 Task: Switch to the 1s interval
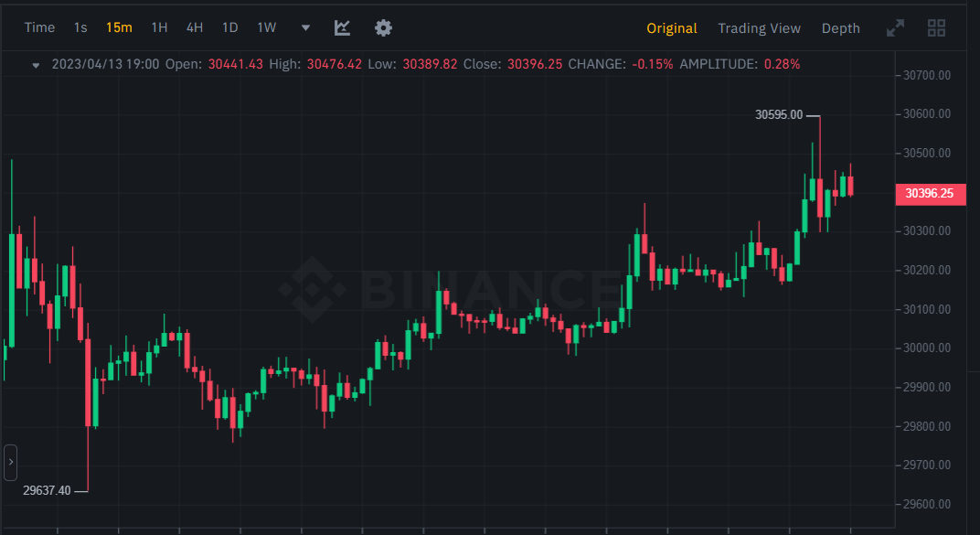point(80,27)
